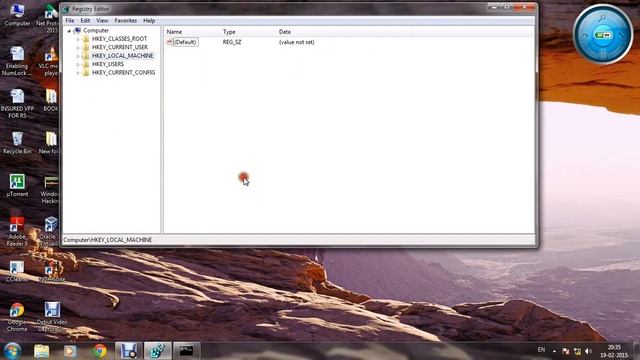
Task: Click the HKEY_CLASSES_ROOT folder icon
Action: (x=86, y=39)
